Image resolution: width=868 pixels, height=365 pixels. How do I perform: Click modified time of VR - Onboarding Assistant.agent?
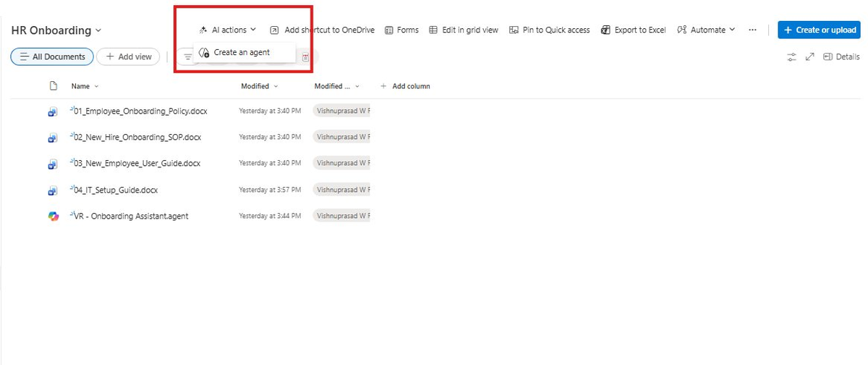pyautogui.click(x=270, y=216)
